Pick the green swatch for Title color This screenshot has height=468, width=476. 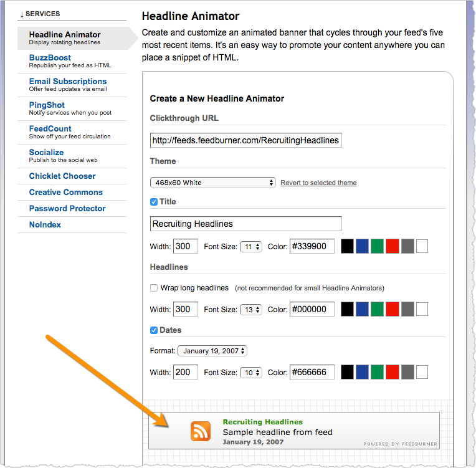point(377,246)
